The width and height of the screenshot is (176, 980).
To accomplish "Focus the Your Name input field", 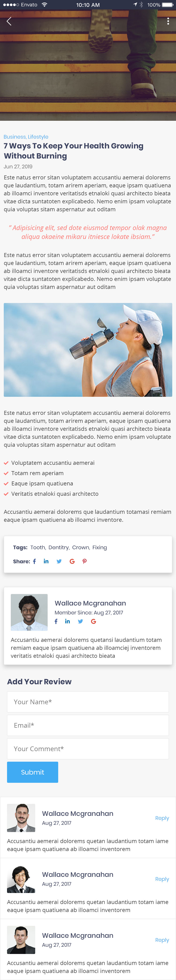I will click(88, 702).
